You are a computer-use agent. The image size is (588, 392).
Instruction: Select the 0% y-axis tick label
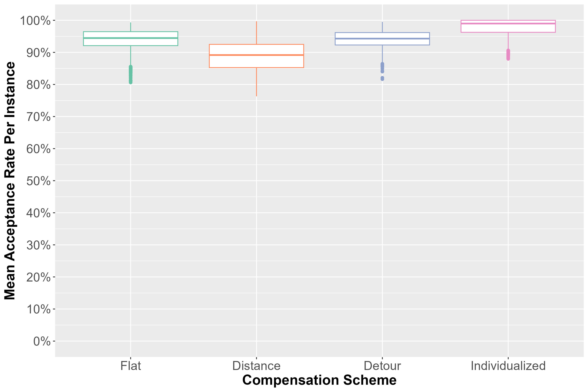(x=42, y=341)
